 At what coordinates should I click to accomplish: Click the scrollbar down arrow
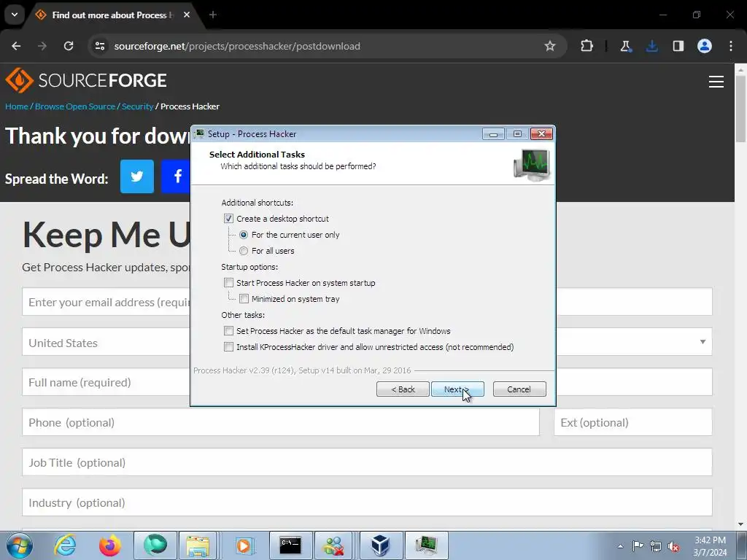pos(740,525)
